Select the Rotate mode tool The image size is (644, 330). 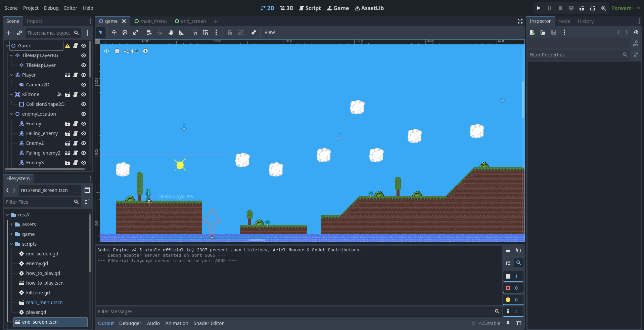coord(125,33)
